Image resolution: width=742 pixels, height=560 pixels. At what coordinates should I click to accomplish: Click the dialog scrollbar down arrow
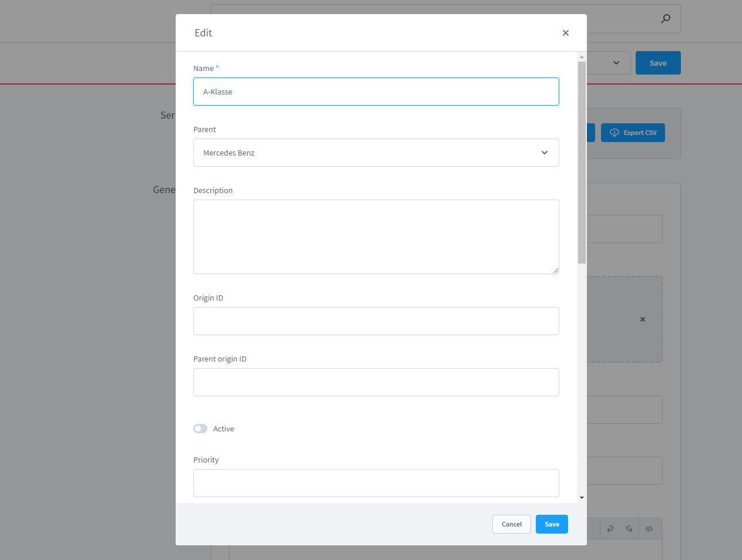coord(582,498)
